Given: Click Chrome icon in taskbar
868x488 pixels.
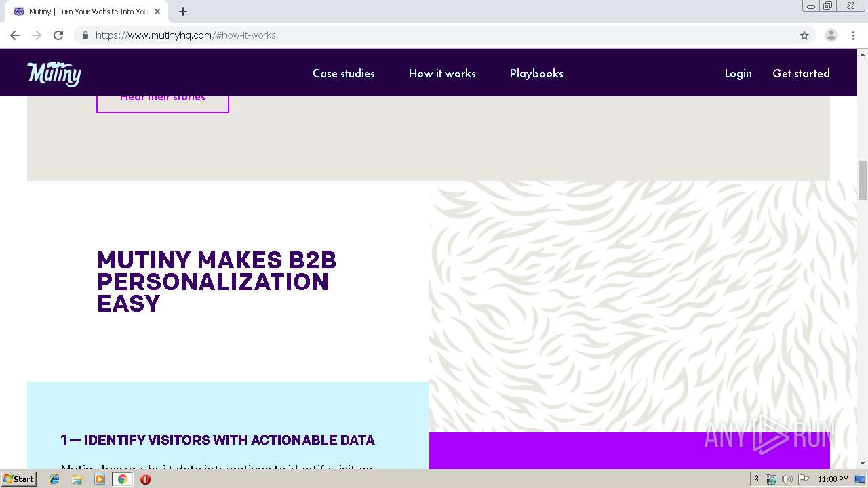Looking at the screenshot, I should (x=122, y=479).
